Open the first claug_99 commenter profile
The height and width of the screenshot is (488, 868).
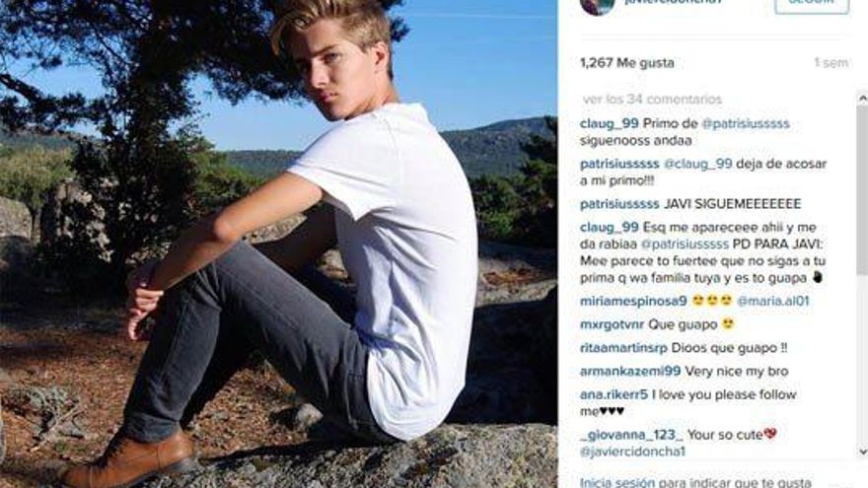609,124
